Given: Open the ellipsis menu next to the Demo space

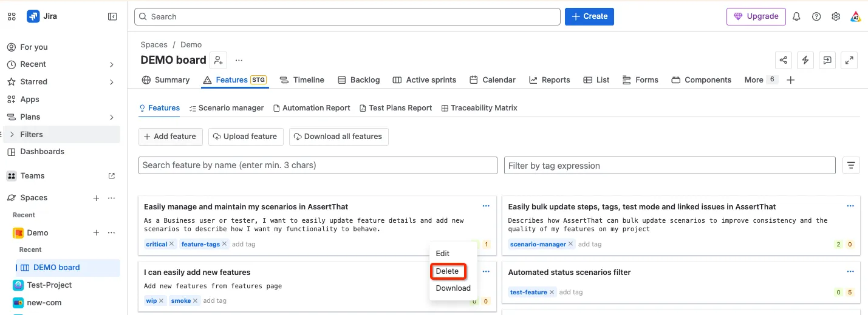Looking at the screenshot, I should click(111, 233).
